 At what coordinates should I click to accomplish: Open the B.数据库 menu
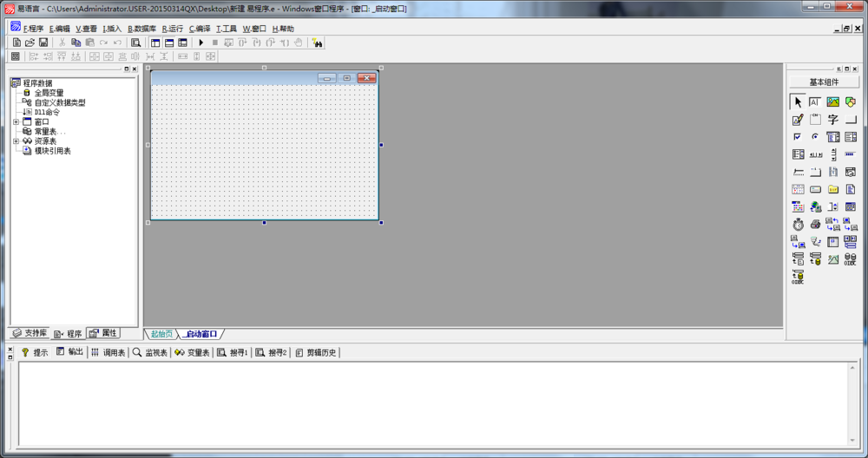tap(141, 29)
